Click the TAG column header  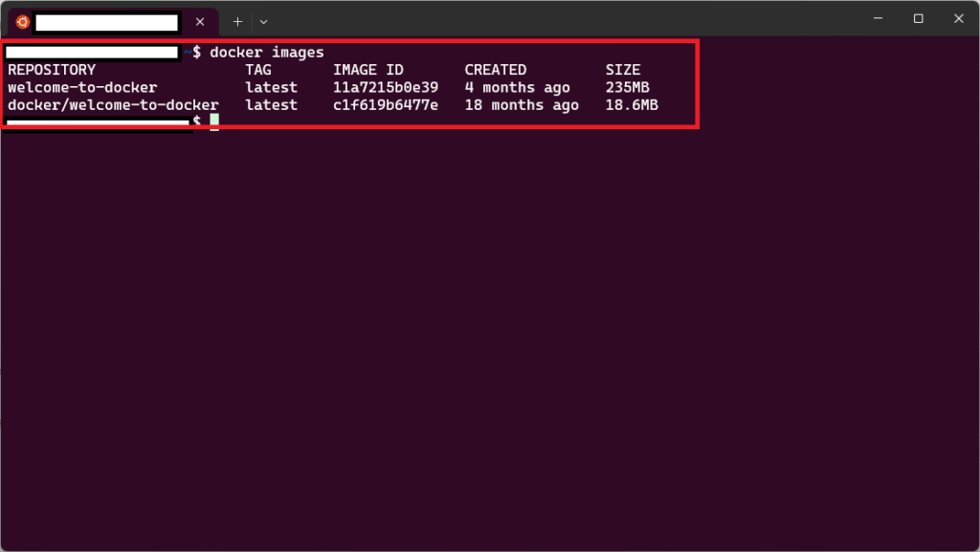(258, 70)
